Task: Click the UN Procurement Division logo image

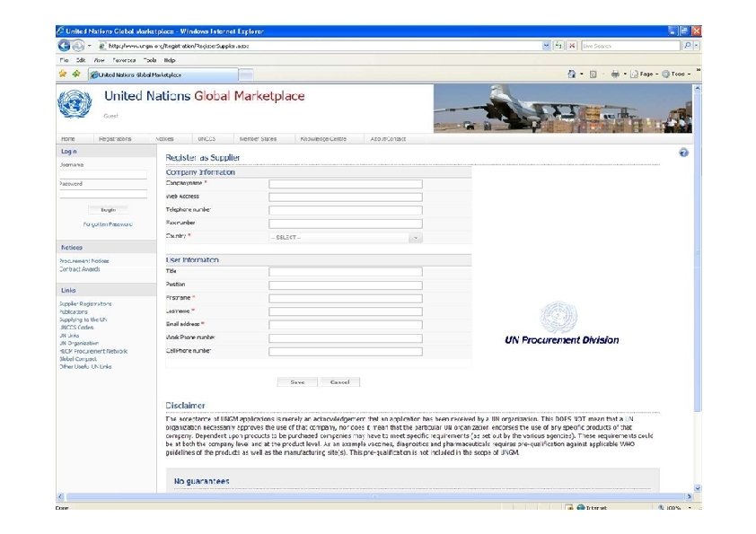Action: (x=561, y=323)
